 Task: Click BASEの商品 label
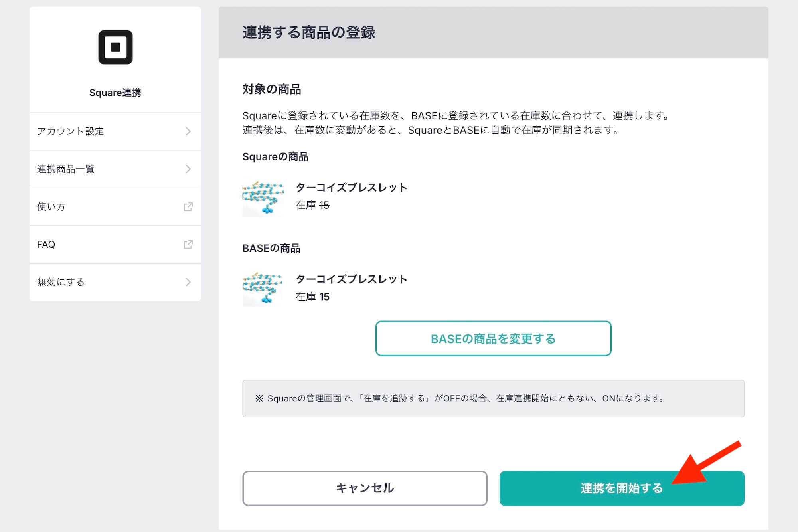point(271,248)
